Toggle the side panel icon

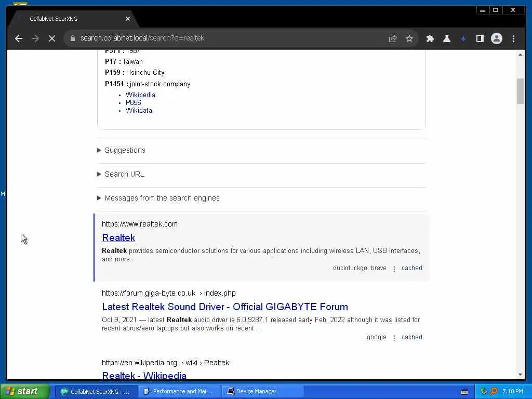pyautogui.click(x=480, y=38)
